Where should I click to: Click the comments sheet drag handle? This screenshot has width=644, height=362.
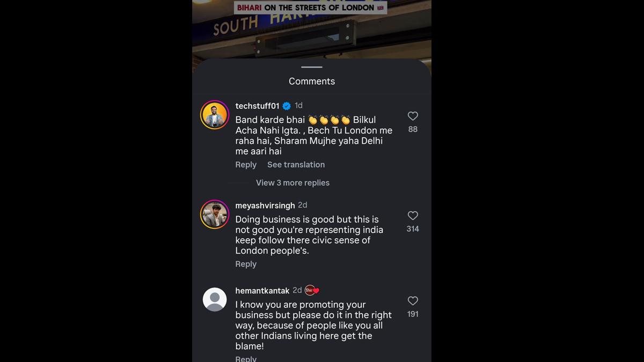tap(312, 67)
